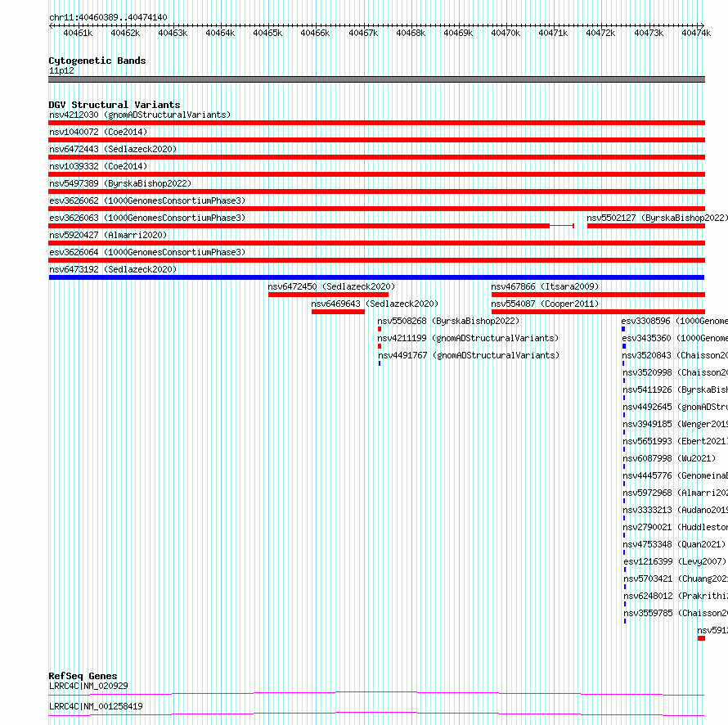This screenshot has height=725, width=728.
Task: Click the DGV Structural Variants track title
Action: (x=115, y=105)
